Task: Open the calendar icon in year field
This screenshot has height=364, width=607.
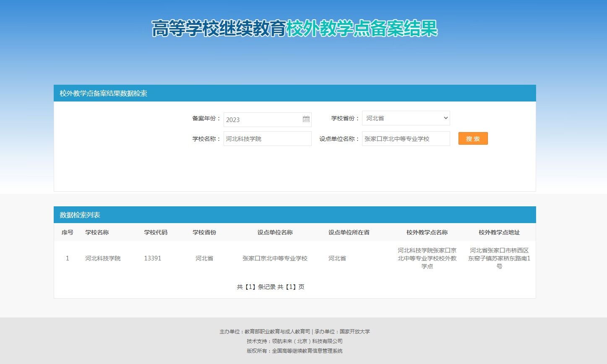Action: coord(306,119)
